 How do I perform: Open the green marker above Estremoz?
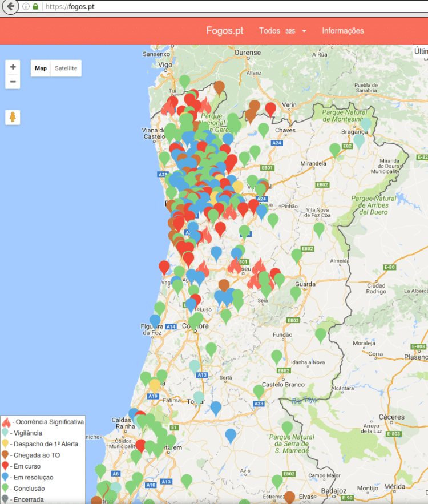pos(277,482)
